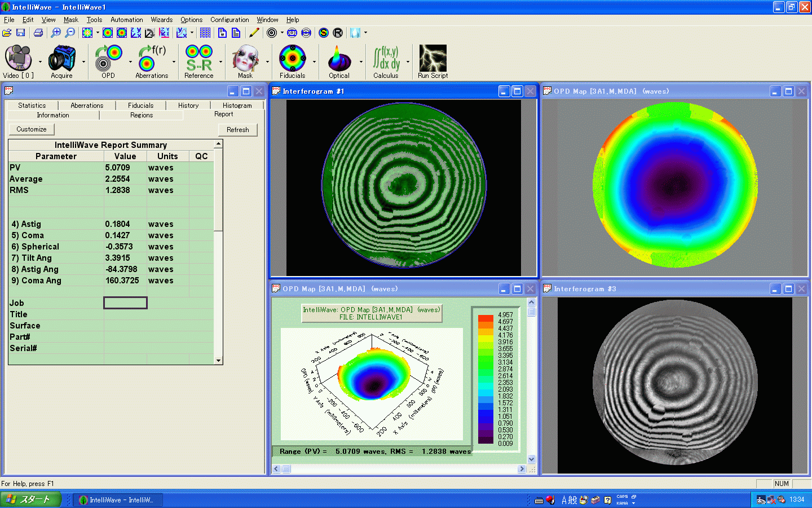Expand the Video dropdown arrow

point(39,62)
